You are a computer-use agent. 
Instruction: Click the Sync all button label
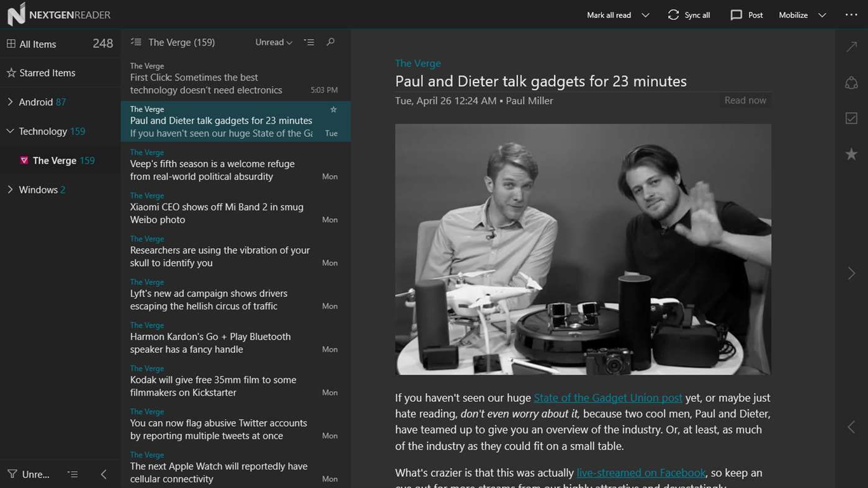[x=697, y=15]
